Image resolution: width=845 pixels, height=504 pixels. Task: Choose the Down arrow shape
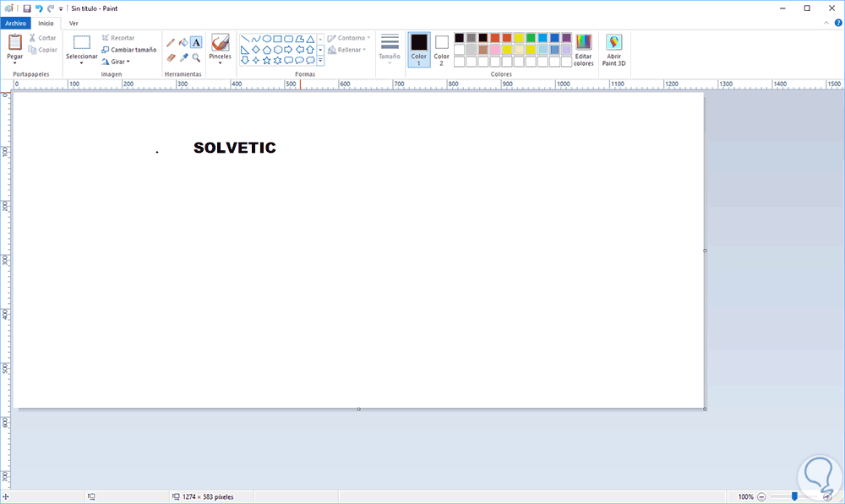(245, 60)
